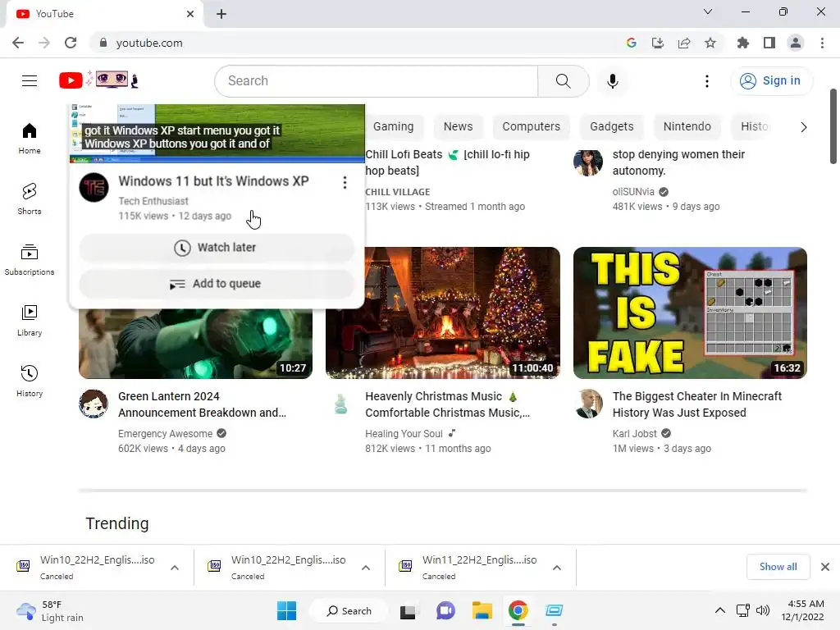840x630 pixels.
Task: Click the Chat icon in the taskbar
Action: [x=445, y=610]
